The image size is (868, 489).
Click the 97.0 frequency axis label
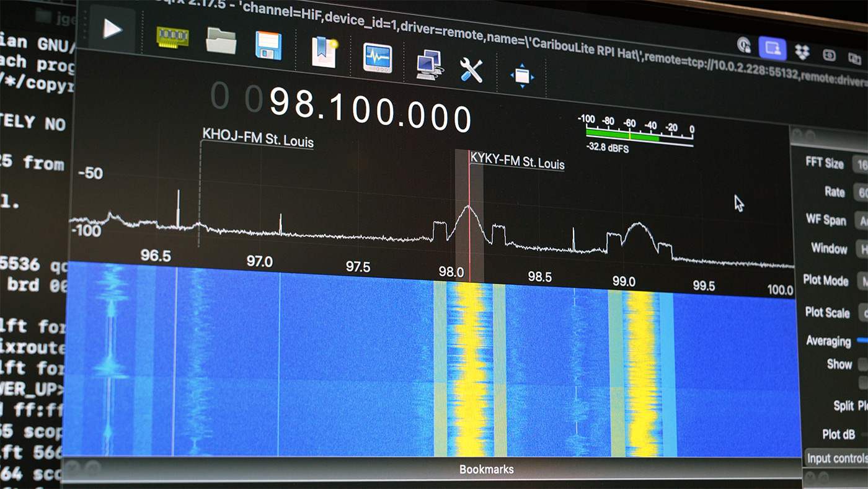[x=260, y=261]
